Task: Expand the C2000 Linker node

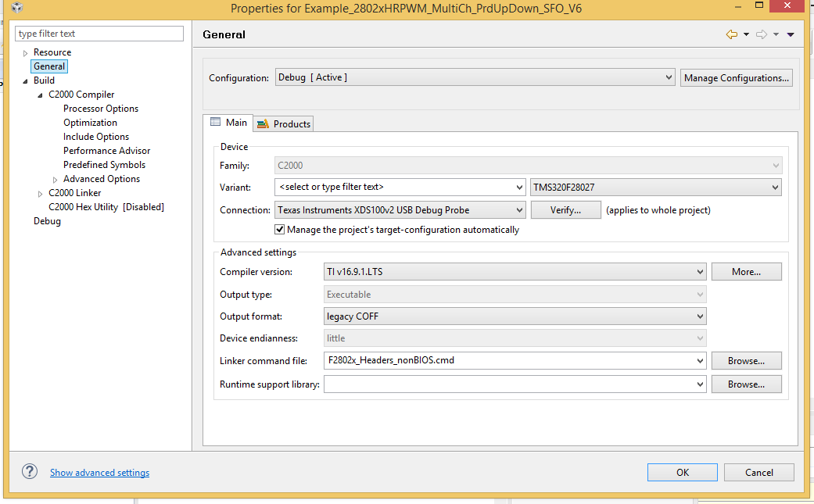Action: (x=41, y=193)
